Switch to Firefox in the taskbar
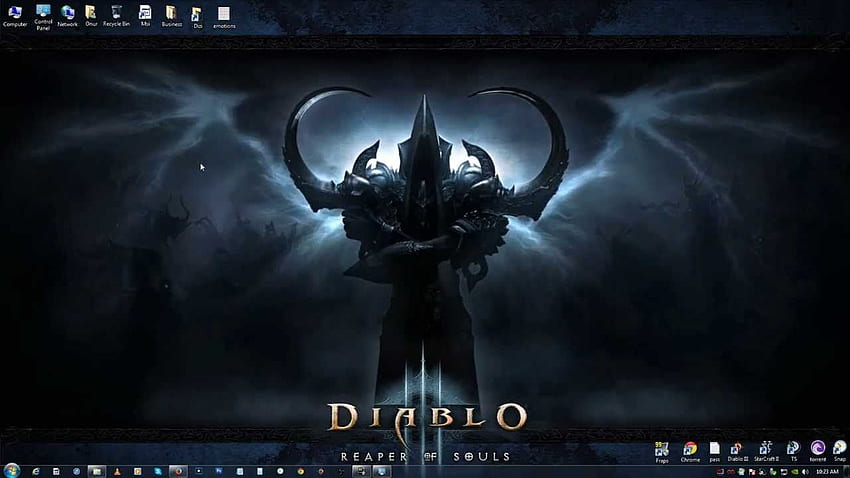Viewport: 850px width, 478px height. click(x=179, y=471)
